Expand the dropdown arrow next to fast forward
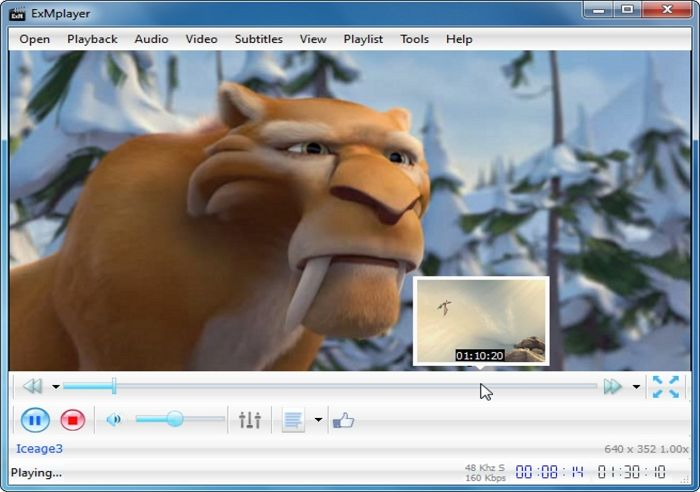The width and height of the screenshot is (700, 492). (636, 387)
